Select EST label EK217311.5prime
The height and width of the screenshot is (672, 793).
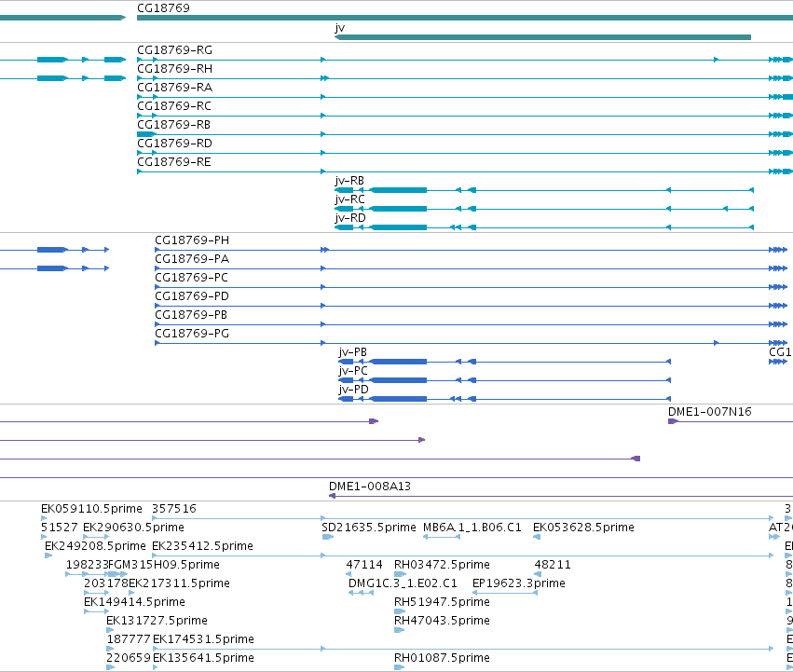click(x=179, y=583)
